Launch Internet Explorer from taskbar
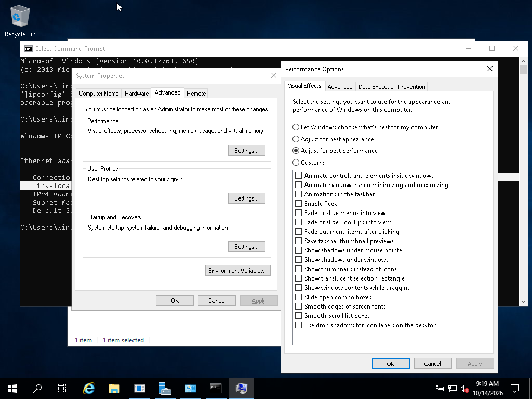The width and height of the screenshot is (532, 399). coord(89,389)
